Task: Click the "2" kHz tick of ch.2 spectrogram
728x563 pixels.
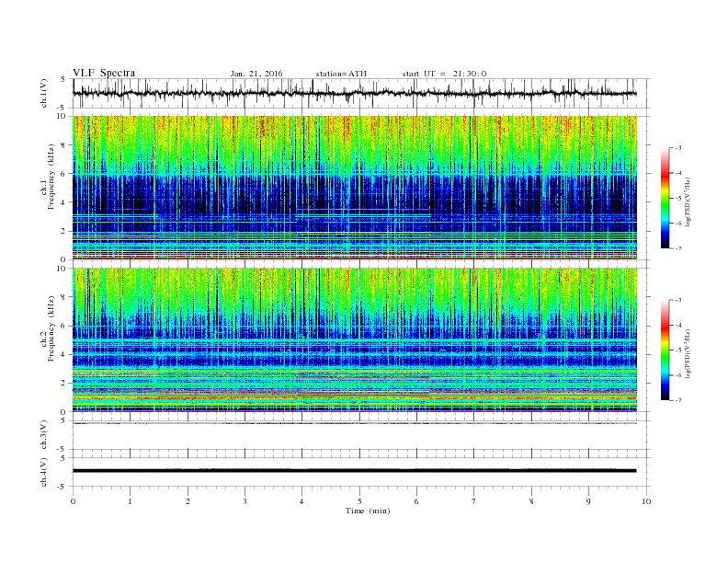Action: pyautogui.click(x=63, y=383)
